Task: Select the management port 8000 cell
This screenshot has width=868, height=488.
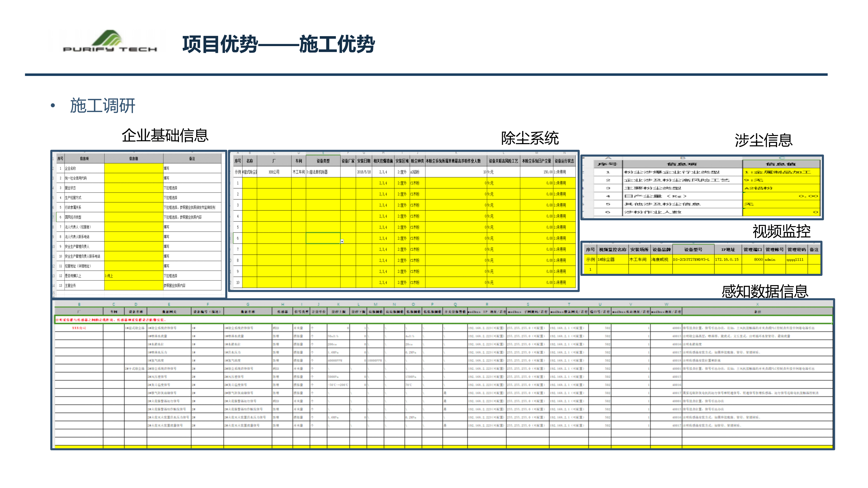Action: pyautogui.click(x=753, y=260)
